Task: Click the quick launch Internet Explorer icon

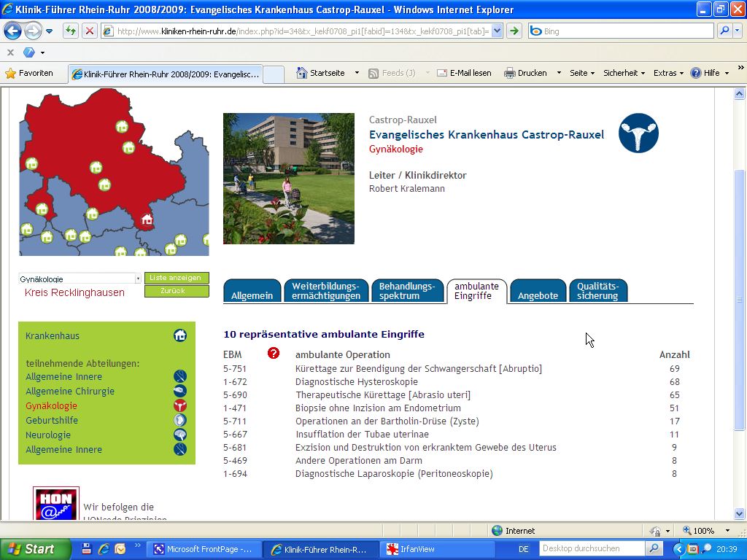Action: 104,549
